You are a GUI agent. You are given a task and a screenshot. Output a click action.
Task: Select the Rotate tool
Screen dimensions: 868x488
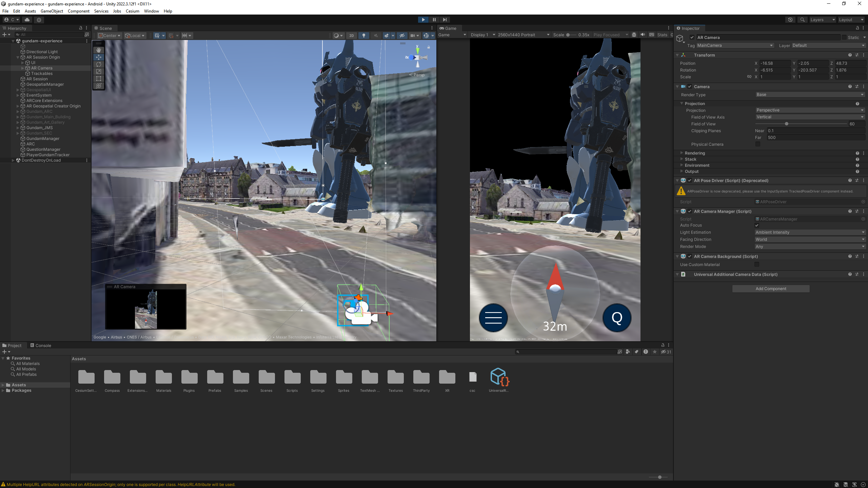[98, 64]
